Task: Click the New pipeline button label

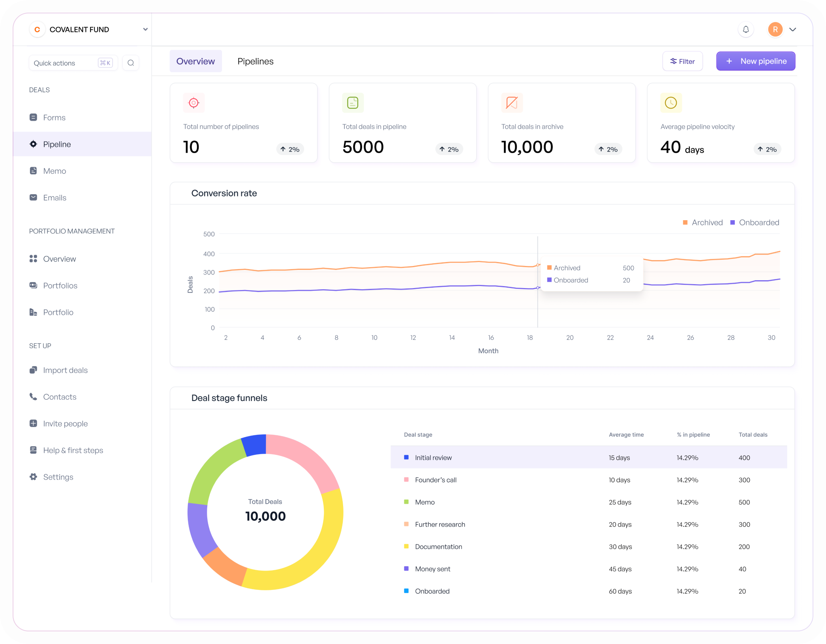Action: click(x=763, y=61)
